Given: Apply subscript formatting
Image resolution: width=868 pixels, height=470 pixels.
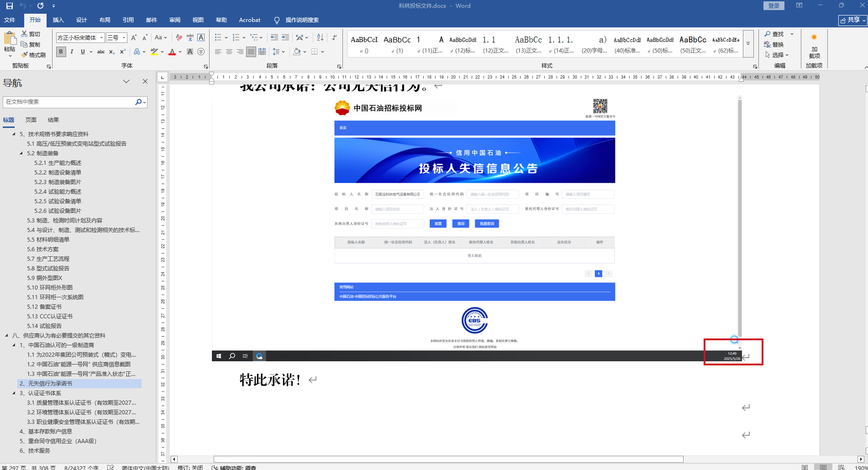Looking at the screenshot, I should pyautogui.click(x=112, y=52).
